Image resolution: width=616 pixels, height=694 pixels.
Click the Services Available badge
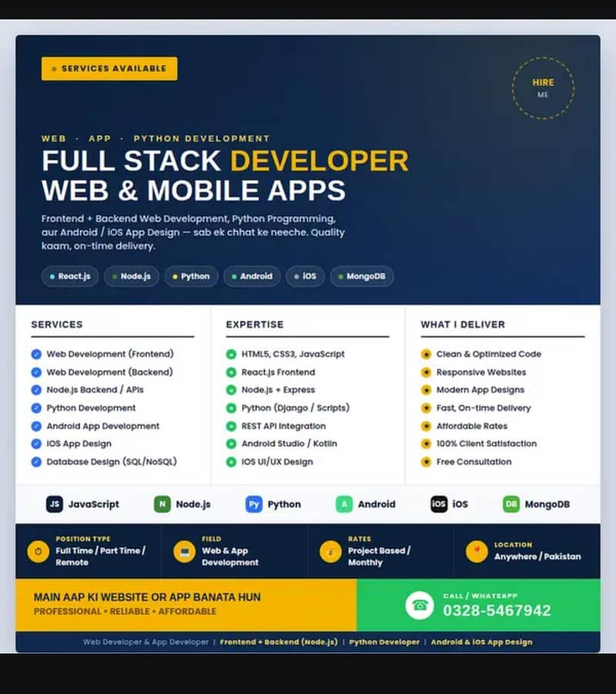109,69
